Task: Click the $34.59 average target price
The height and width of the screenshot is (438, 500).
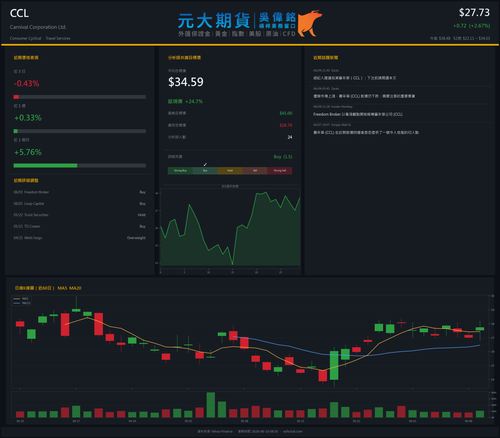Action: [x=186, y=82]
